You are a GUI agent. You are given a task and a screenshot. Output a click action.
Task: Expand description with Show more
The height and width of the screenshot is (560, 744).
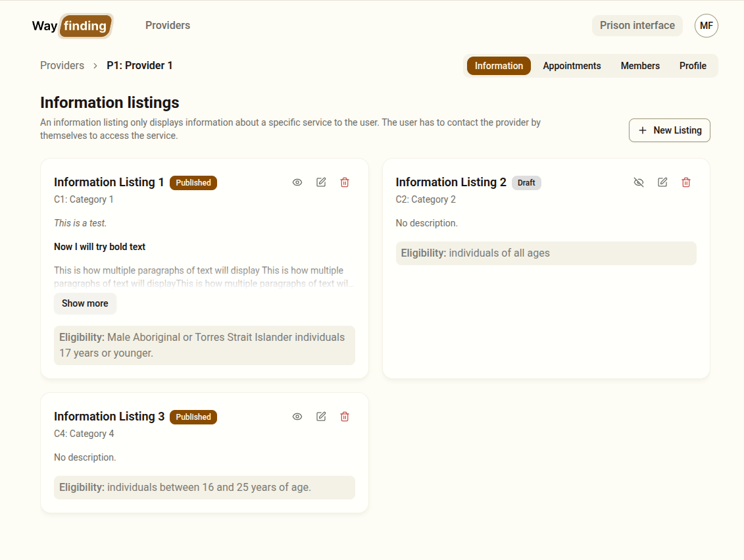coord(85,303)
